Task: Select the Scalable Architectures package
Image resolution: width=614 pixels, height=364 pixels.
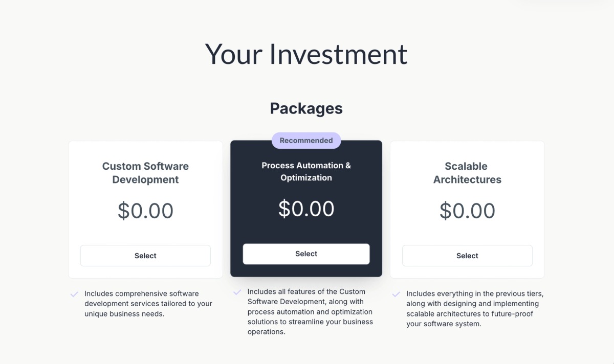Action: (x=467, y=256)
